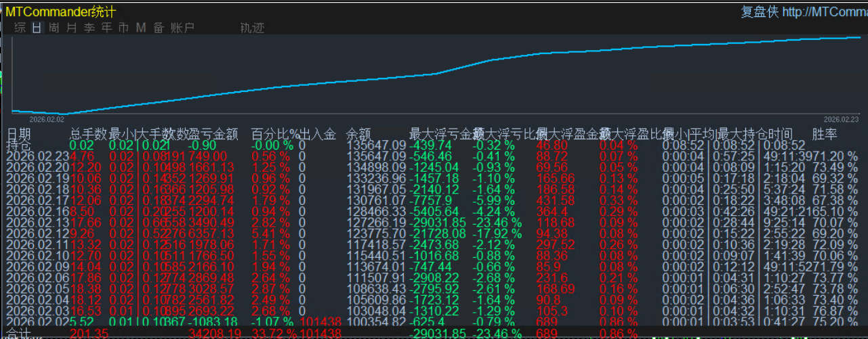The height and width of the screenshot is (339, 868).
Task: Select the 持仓 open positions row label
Action: point(18,145)
